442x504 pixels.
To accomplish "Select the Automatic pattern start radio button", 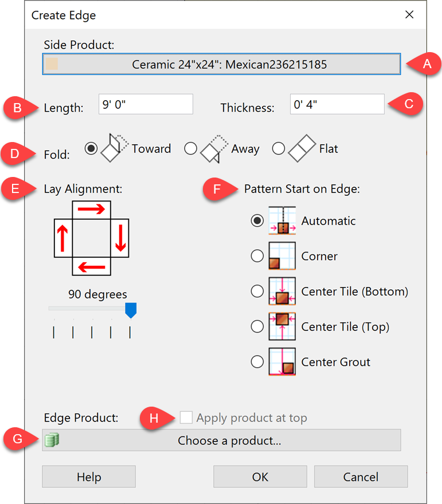I will (257, 220).
